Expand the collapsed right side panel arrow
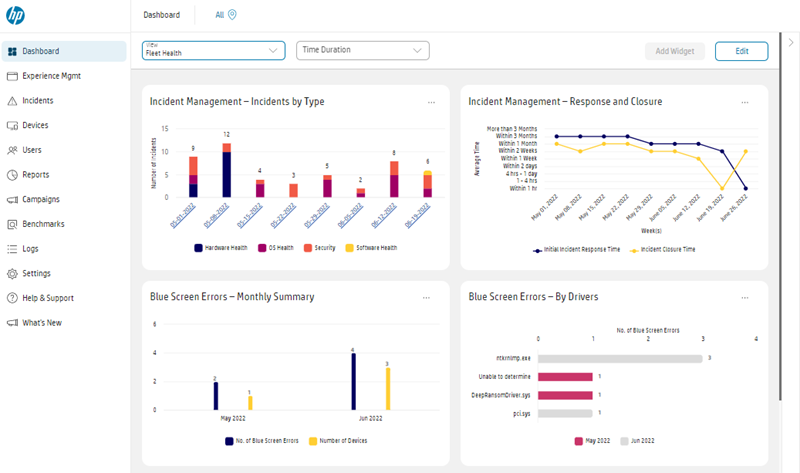 [x=791, y=43]
